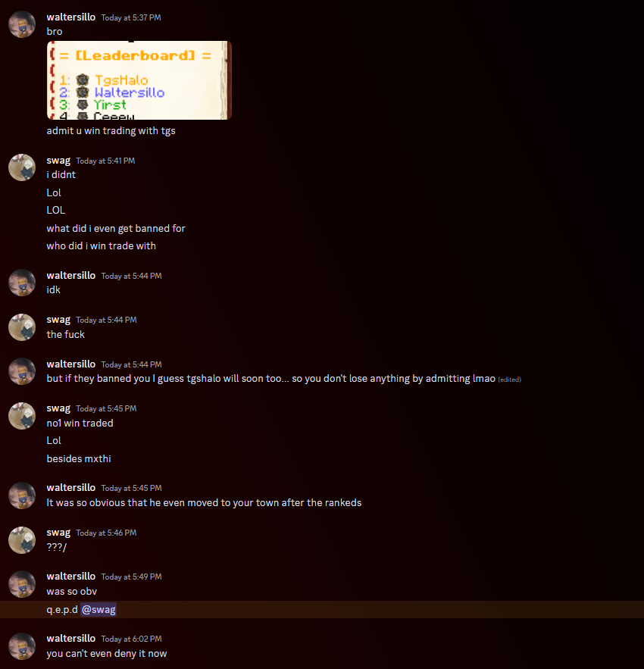Click waltersillo's avatar at 5:49 PM message
The height and width of the screenshot is (669, 644).
click(22, 584)
